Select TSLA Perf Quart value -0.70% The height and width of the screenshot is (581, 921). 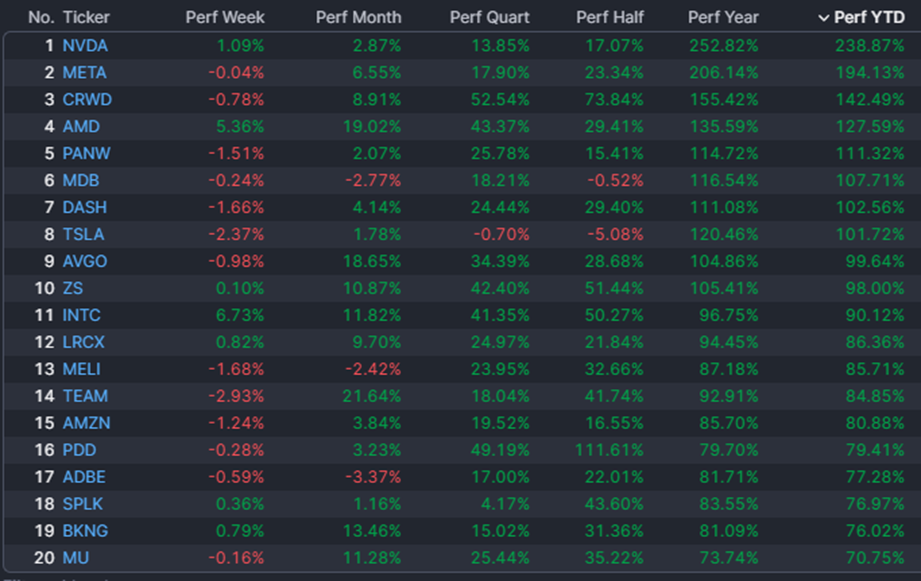tap(501, 234)
